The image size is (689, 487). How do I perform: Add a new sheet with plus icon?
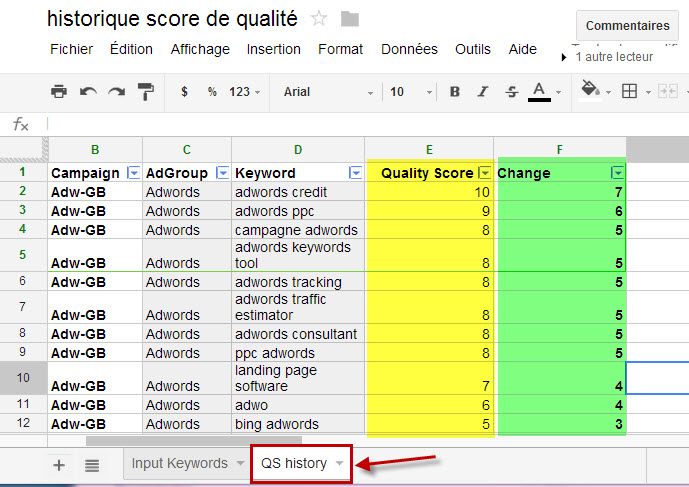coord(59,465)
